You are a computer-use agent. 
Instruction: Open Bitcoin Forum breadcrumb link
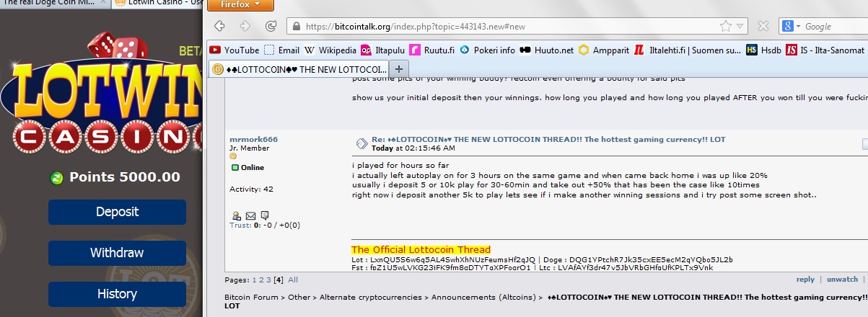tap(251, 297)
